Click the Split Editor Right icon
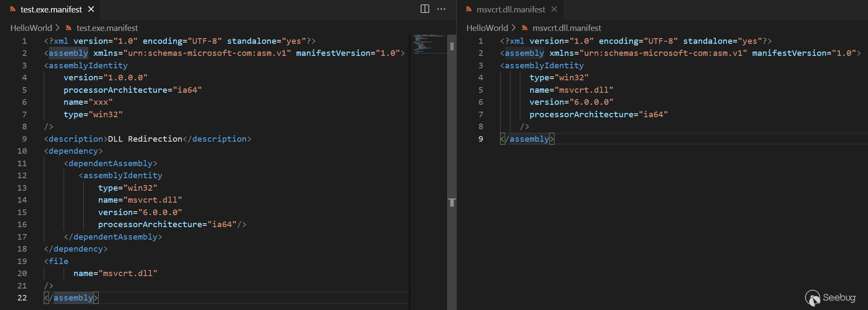 425,9
